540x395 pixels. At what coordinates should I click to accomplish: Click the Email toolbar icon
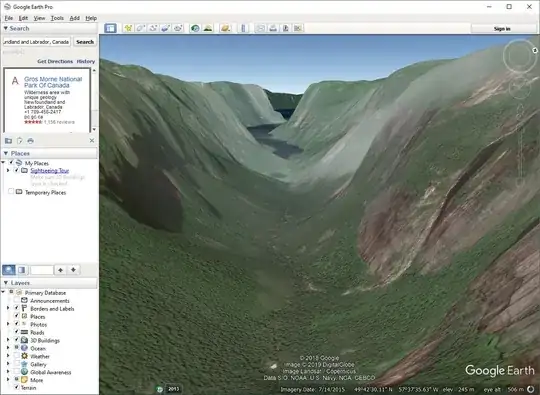[260, 28]
